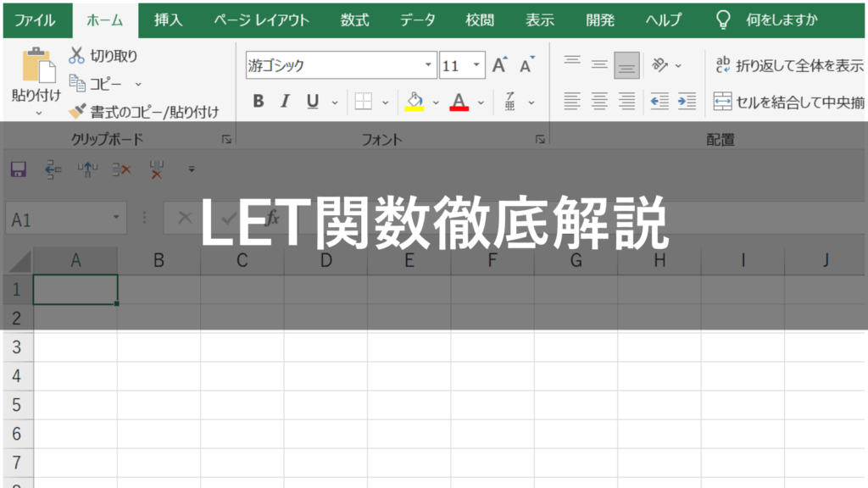868x488 pixels.
Task: Open the 挿入 (Insert) ribbon tab
Action: point(168,19)
